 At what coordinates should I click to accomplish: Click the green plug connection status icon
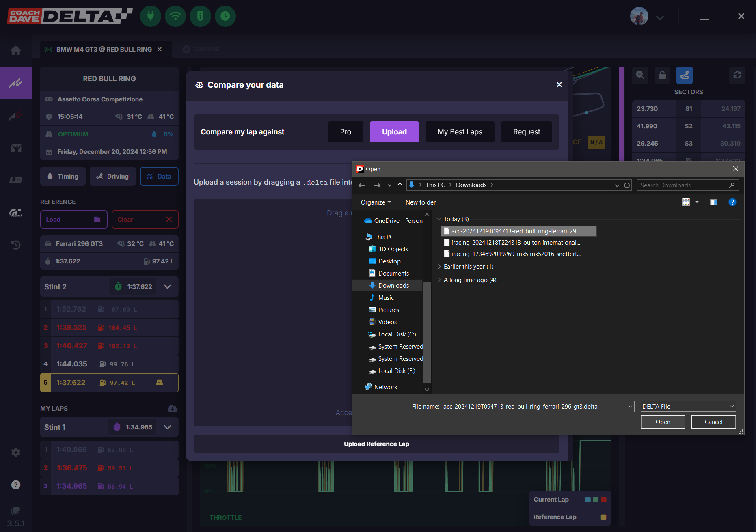[x=151, y=16]
